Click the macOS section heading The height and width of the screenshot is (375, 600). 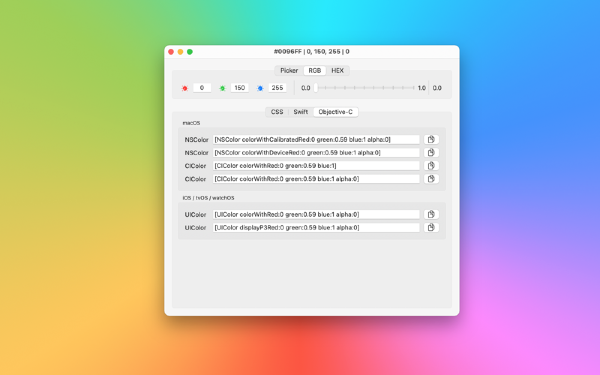(191, 123)
